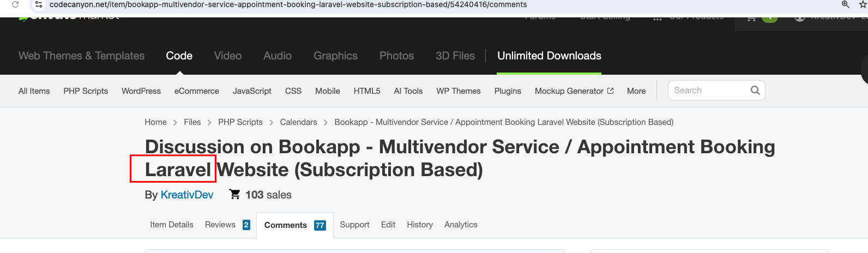Viewport: 868px width, 253px height.
Task: Focus the browser address bar URL
Action: click(x=288, y=4)
